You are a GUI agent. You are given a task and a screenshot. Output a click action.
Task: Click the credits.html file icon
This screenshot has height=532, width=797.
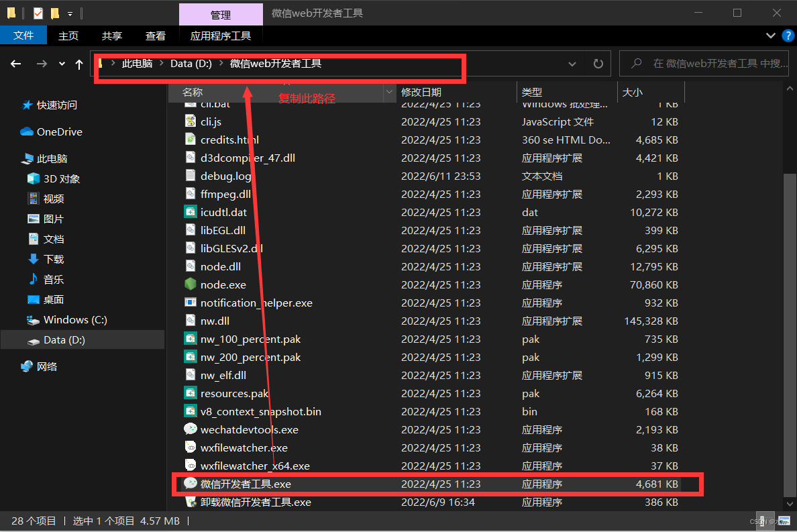coord(191,140)
